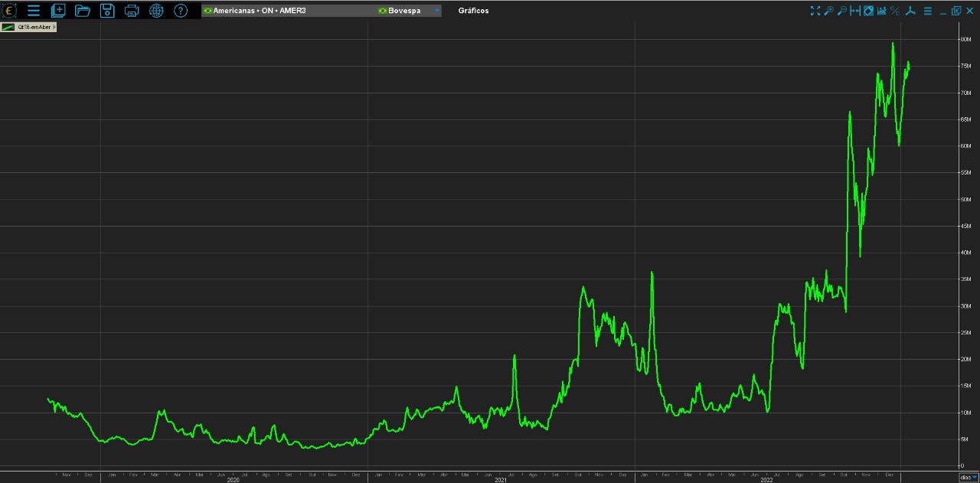Image resolution: width=980 pixels, height=483 pixels.
Task: Open the chart options menu on the right
Action: pyautogui.click(x=927, y=11)
